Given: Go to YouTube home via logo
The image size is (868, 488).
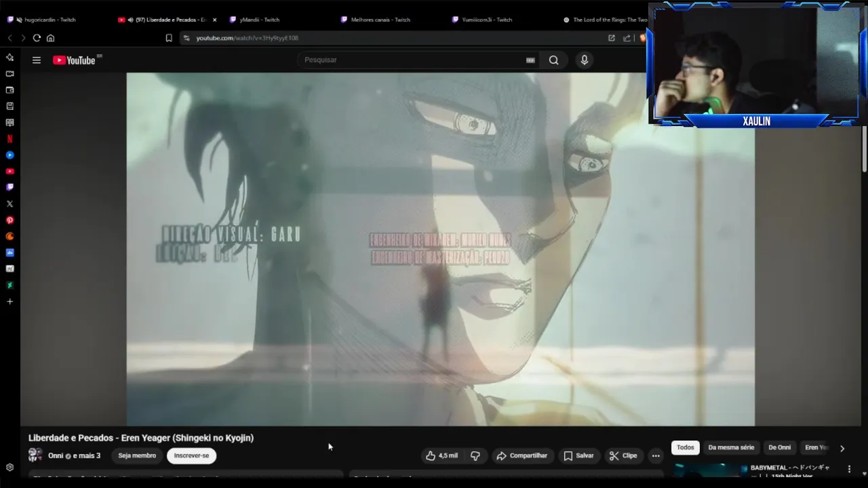Looking at the screenshot, I should point(74,60).
